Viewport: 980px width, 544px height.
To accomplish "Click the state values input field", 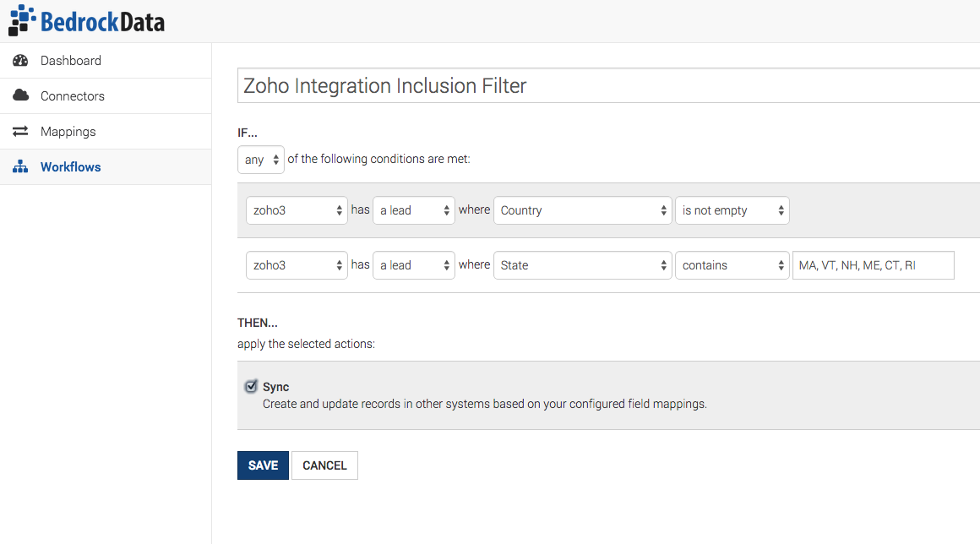I will 873,265.
